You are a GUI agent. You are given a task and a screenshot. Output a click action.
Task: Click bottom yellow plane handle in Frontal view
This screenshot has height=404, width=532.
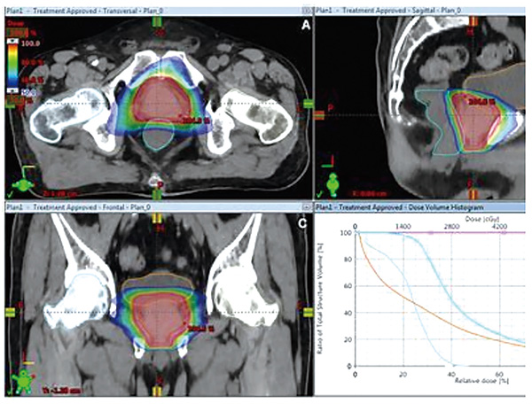coord(156,391)
